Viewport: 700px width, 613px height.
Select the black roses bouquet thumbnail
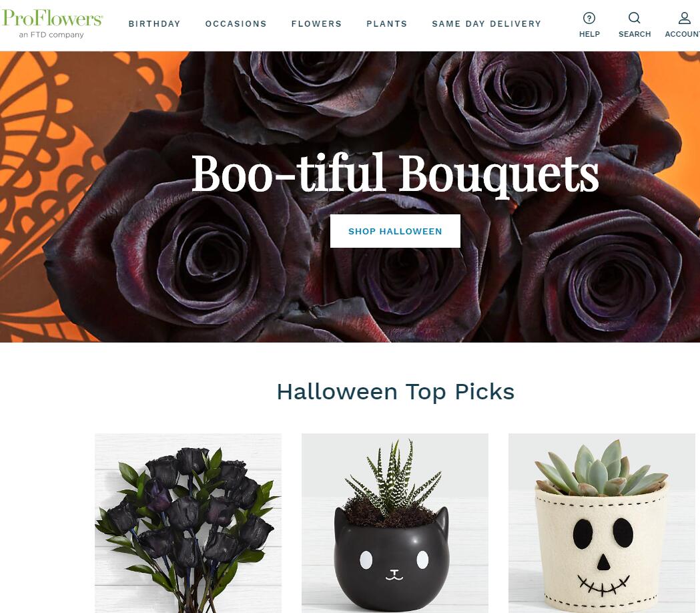point(188,523)
